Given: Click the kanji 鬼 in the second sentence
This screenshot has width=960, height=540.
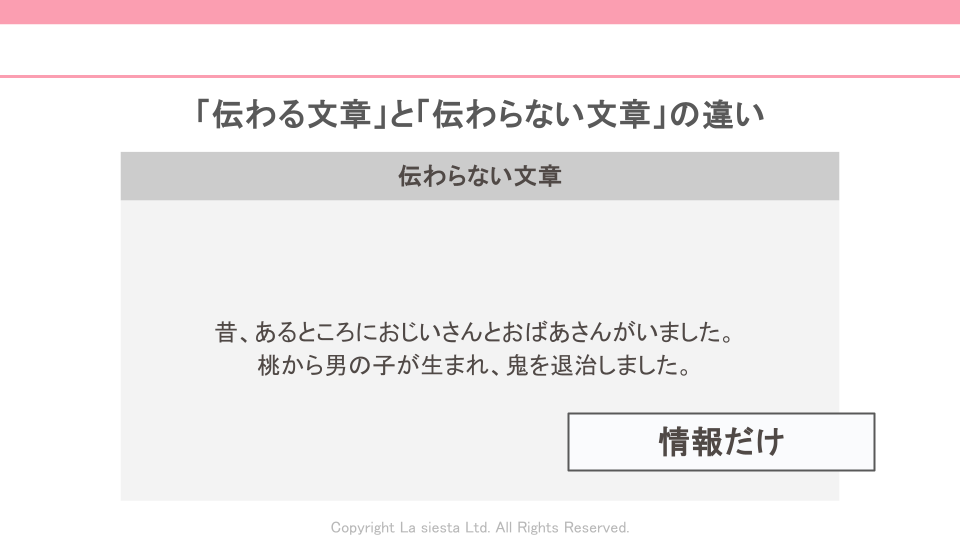Looking at the screenshot, I should pos(517,366).
